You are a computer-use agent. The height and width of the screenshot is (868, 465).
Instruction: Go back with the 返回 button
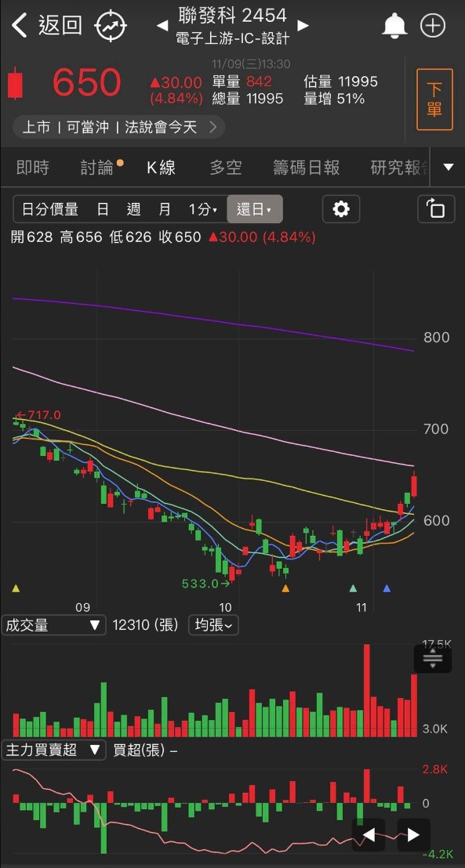[x=47, y=25]
